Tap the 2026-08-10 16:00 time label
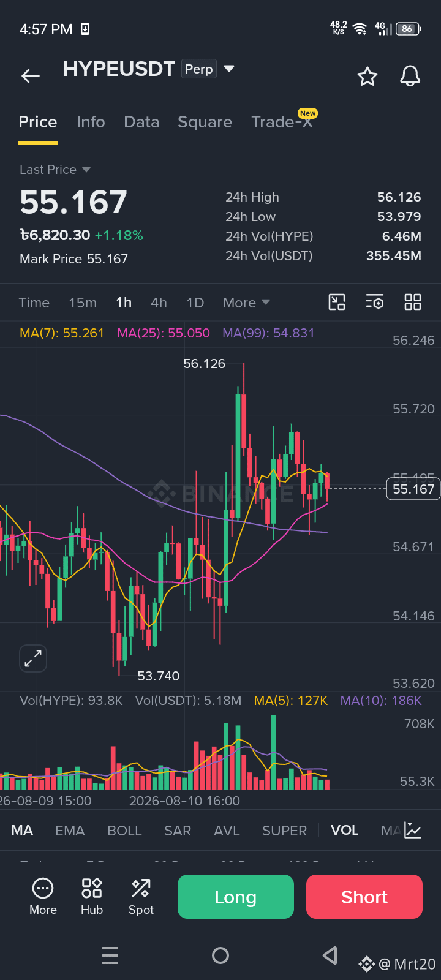This screenshot has width=441, height=980. coord(184,801)
